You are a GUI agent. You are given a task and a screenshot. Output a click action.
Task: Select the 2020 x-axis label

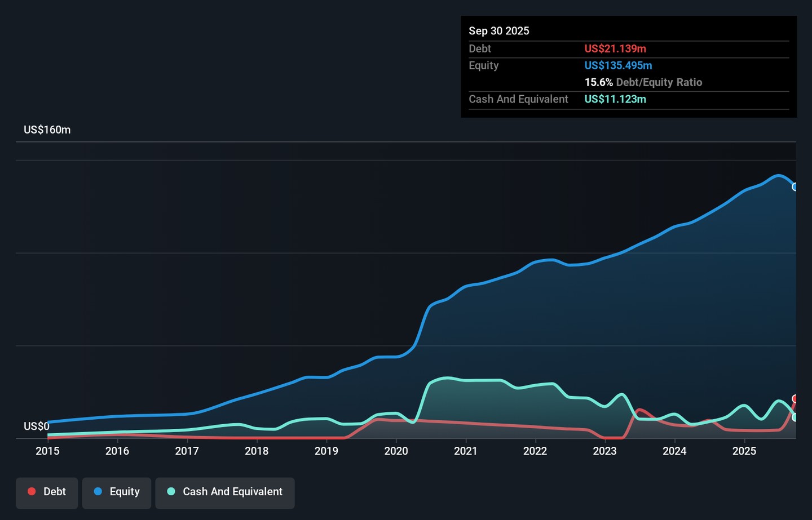point(396,451)
